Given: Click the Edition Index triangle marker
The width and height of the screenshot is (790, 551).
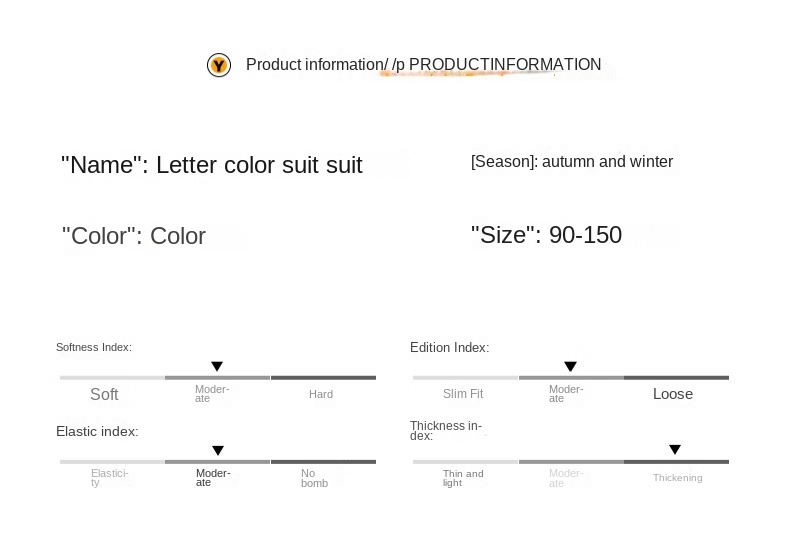Looking at the screenshot, I should click(570, 367).
